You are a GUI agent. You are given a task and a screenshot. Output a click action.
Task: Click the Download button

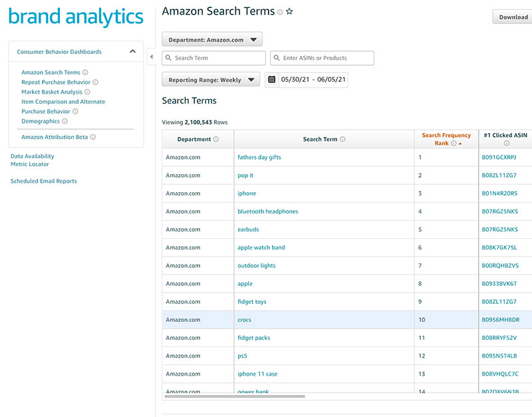click(513, 17)
